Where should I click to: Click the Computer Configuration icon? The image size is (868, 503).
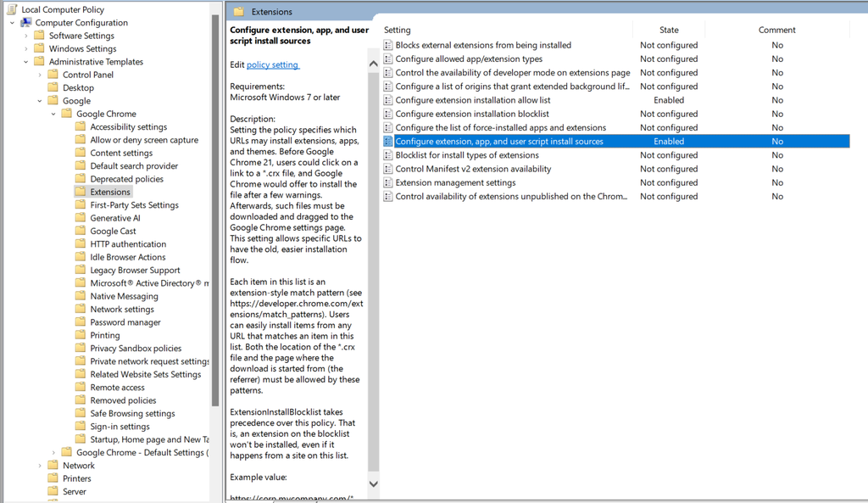tap(26, 22)
